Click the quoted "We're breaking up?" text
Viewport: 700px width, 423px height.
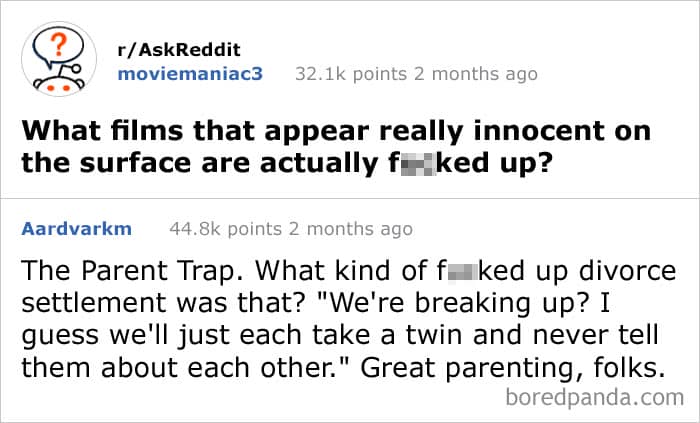[501, 304]
